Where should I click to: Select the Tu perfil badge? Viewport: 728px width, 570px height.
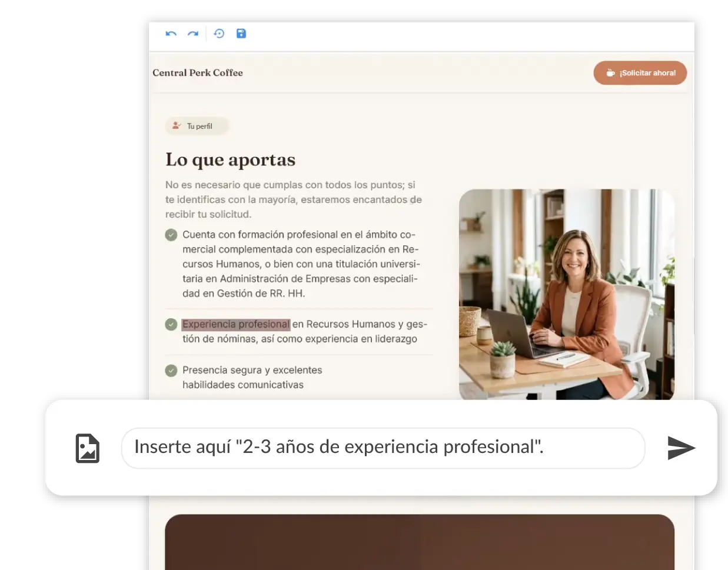tap(197, 126)
